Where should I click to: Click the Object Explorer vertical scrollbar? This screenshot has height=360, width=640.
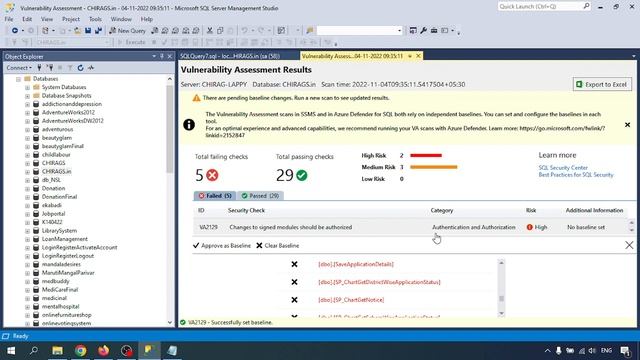170,201
